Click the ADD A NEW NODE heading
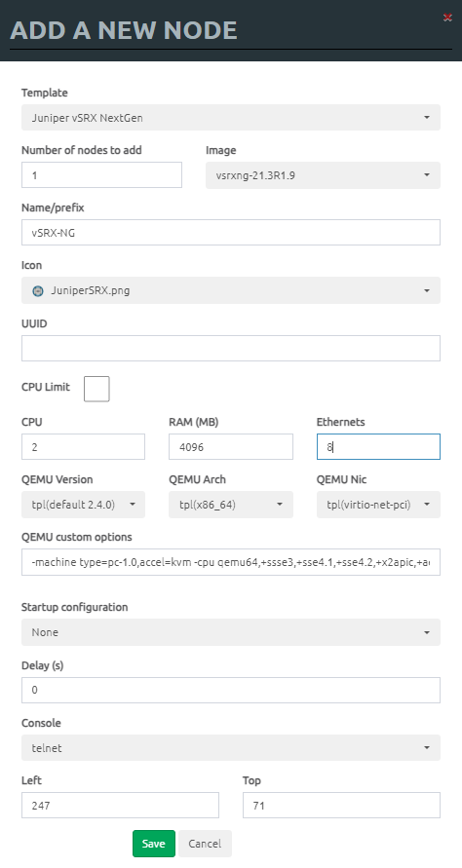The height and width of the screenshot is (868, 462). click(x=124, y=30)
